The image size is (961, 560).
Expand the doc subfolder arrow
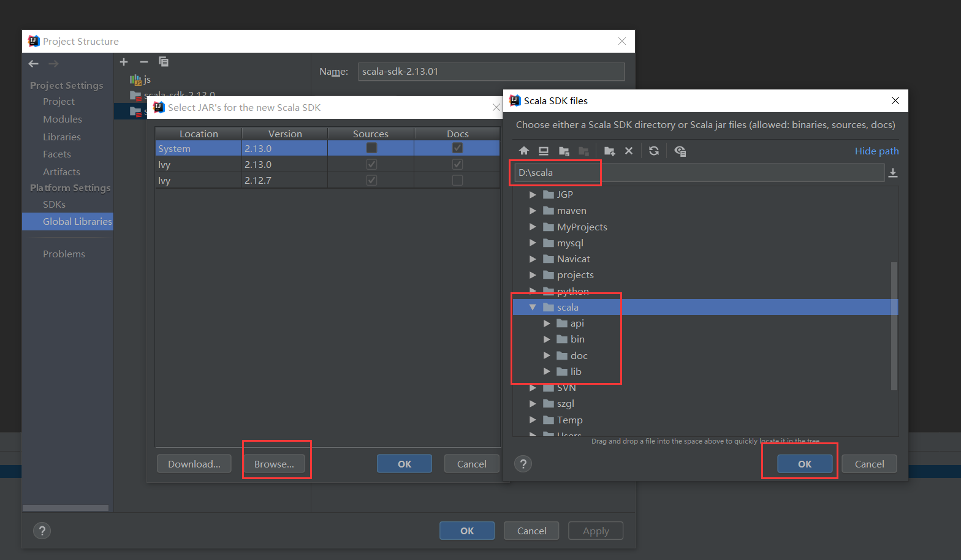pos(547,355)
